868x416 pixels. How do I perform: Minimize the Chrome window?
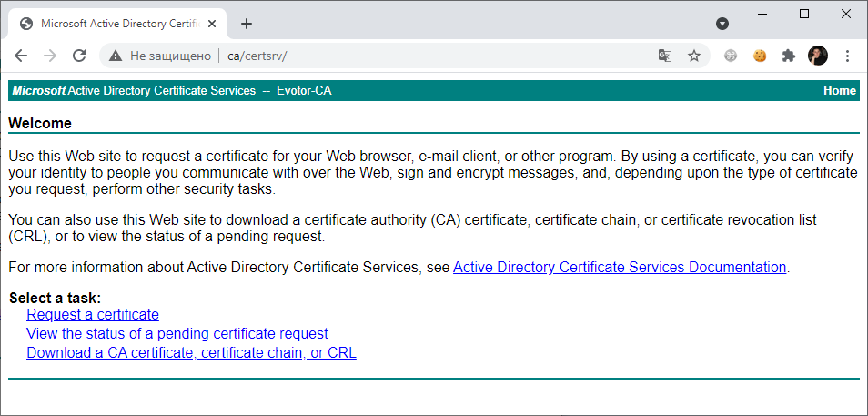click(x=762, y=15)
